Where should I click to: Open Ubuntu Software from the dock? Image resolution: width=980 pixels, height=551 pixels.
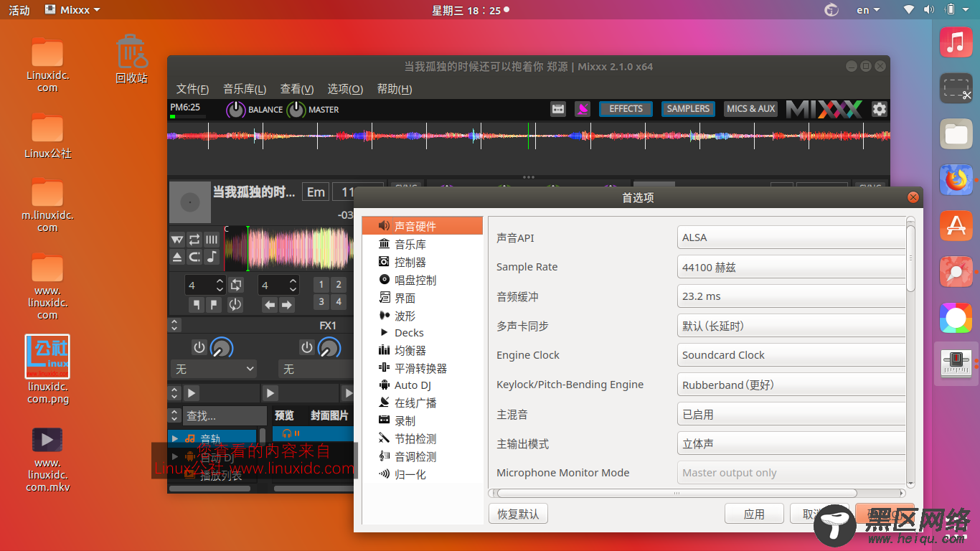pos(956,226)
